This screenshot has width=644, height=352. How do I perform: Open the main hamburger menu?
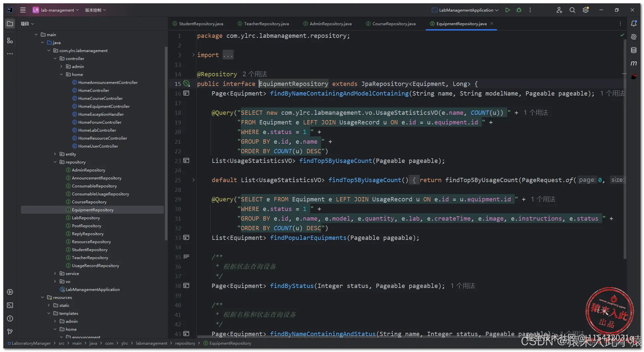pyautogui.click(x=23, y=10)
